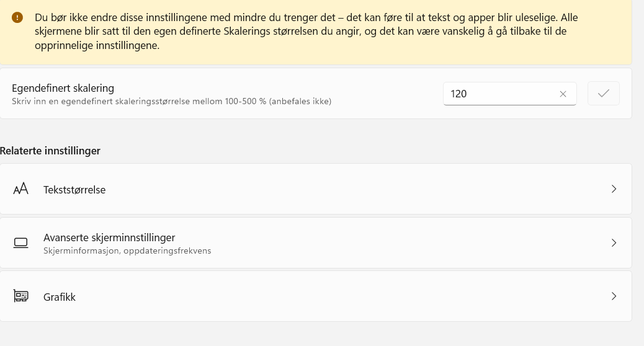
Task: Click the Relaterte innstillinger heading
Action: (50, 151)
